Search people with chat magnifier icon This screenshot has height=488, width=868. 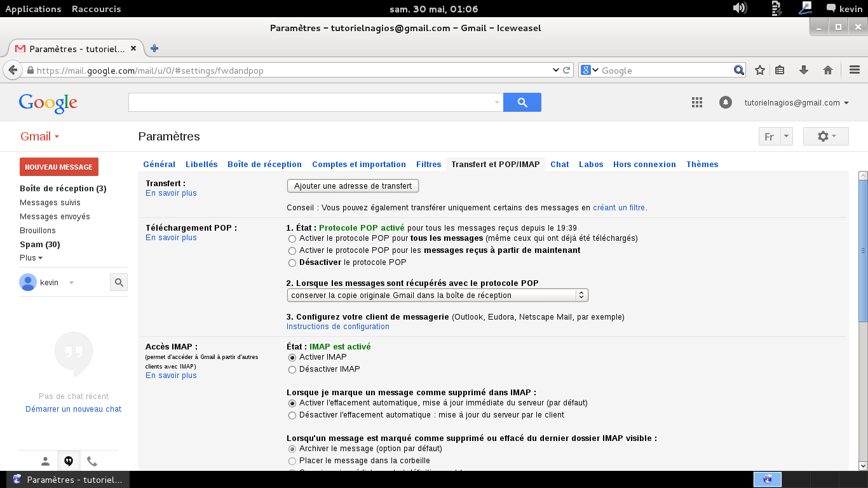point(119,282)
